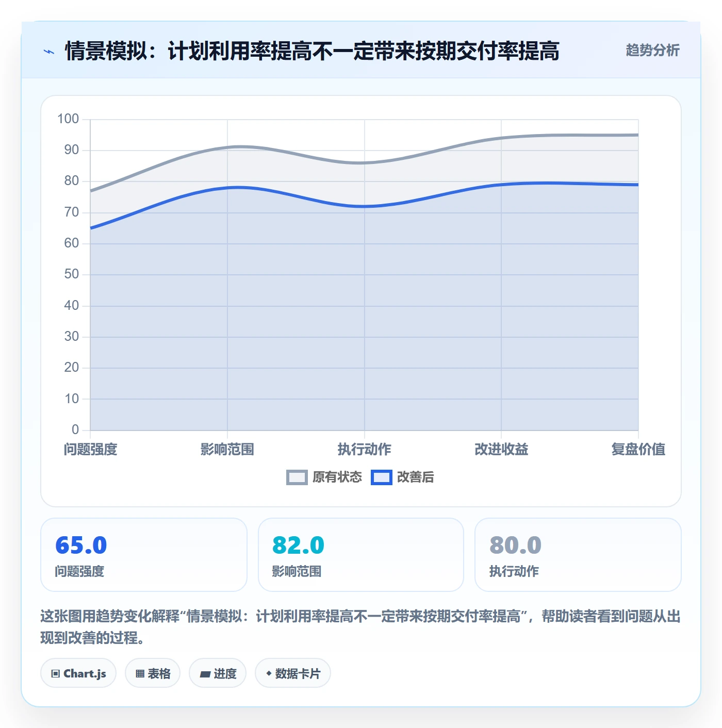
Task: Open the 82.0 影响范围 data card
Action: pos(361,555)
